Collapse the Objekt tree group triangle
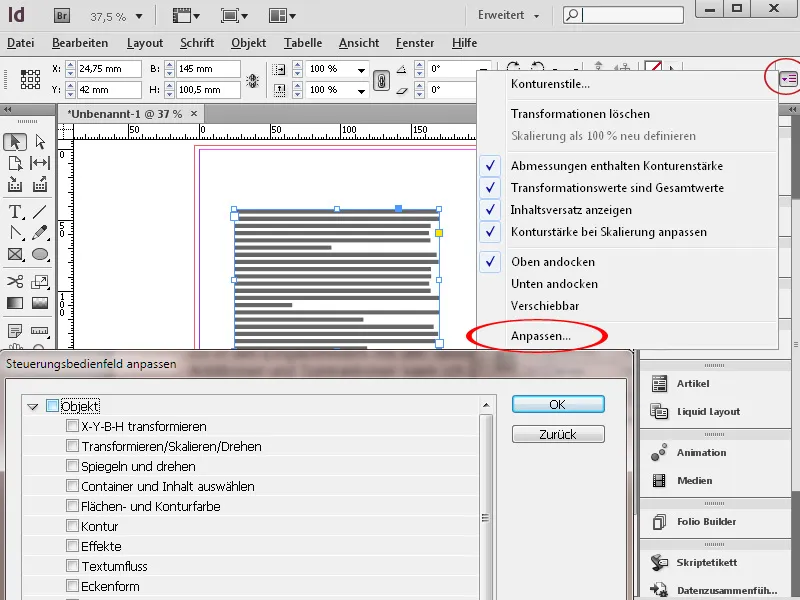 coord(33,407)
